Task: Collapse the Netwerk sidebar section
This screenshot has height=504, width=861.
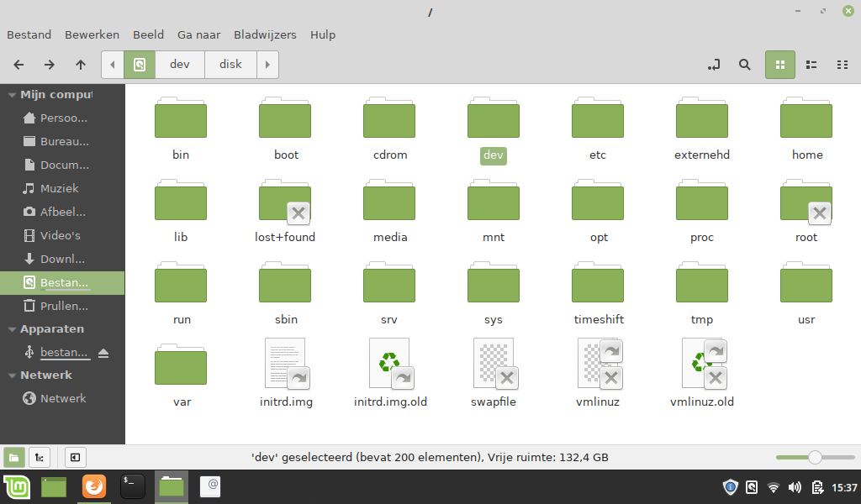Action: point(12,375)
